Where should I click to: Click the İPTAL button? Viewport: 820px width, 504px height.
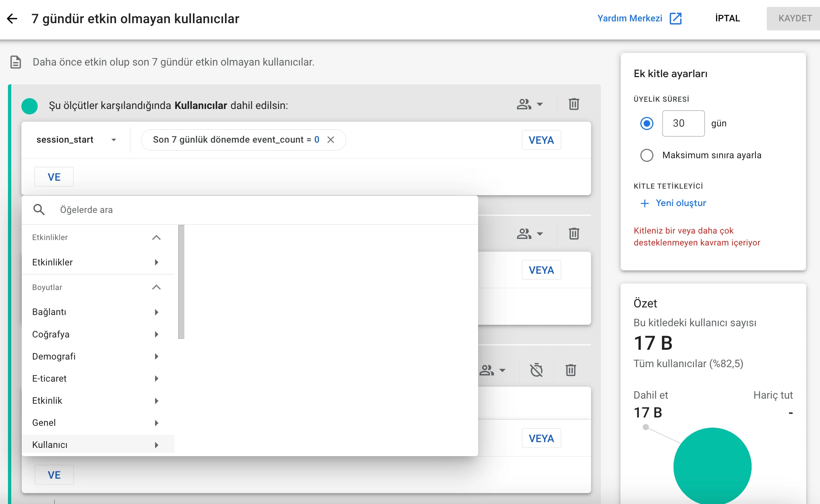[x=727, y=18]
